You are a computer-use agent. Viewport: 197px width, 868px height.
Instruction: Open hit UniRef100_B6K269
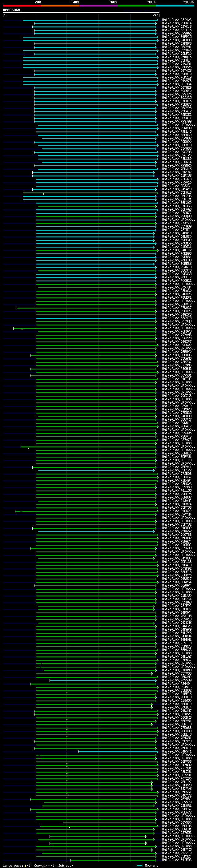177,203
